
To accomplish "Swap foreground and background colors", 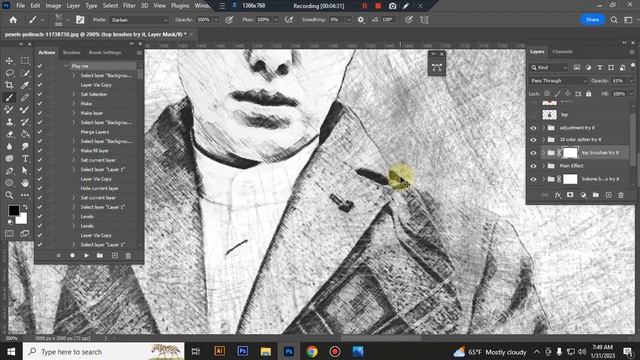I will [25, 207].
